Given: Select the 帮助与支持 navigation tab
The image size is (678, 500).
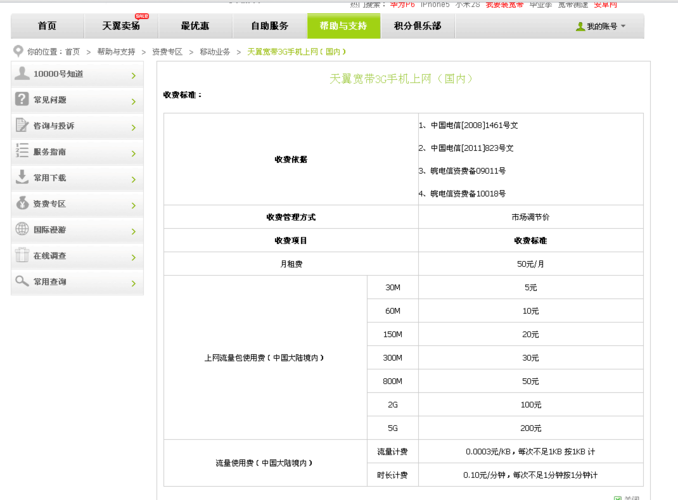Looking at the screenshot, I should [344, 26].
